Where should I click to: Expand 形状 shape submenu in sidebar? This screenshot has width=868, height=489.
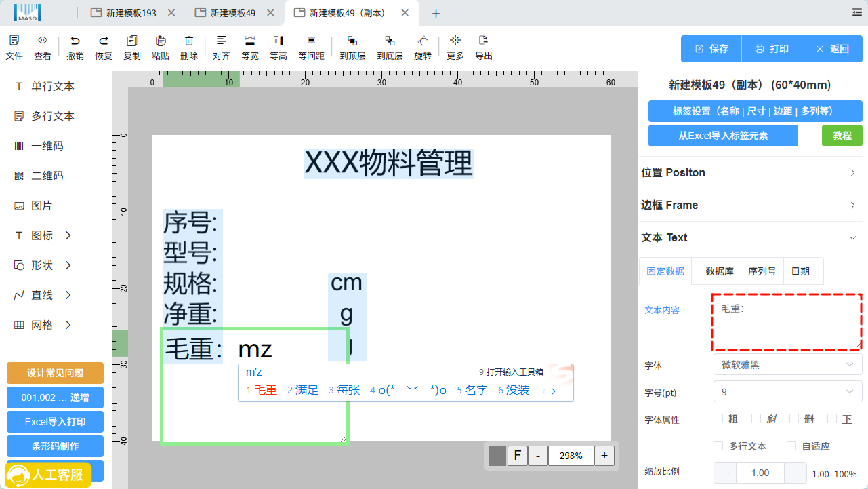tap(68, 265)
